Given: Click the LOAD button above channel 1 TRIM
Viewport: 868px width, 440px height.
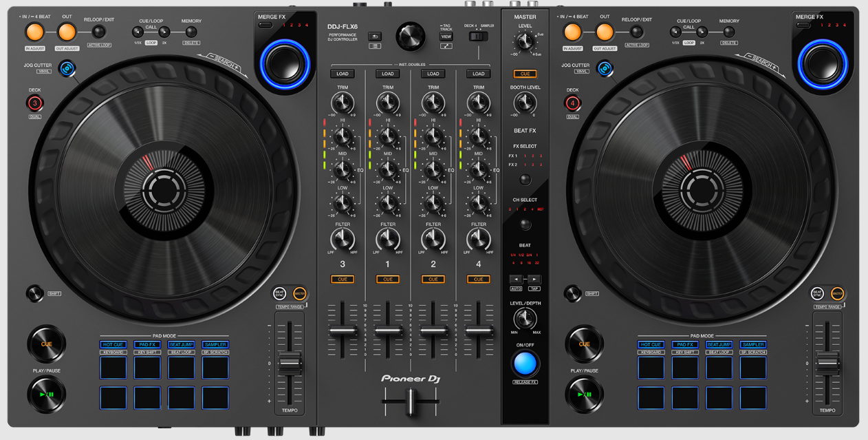Looking at the screenshot, I should tap(388, 74).
